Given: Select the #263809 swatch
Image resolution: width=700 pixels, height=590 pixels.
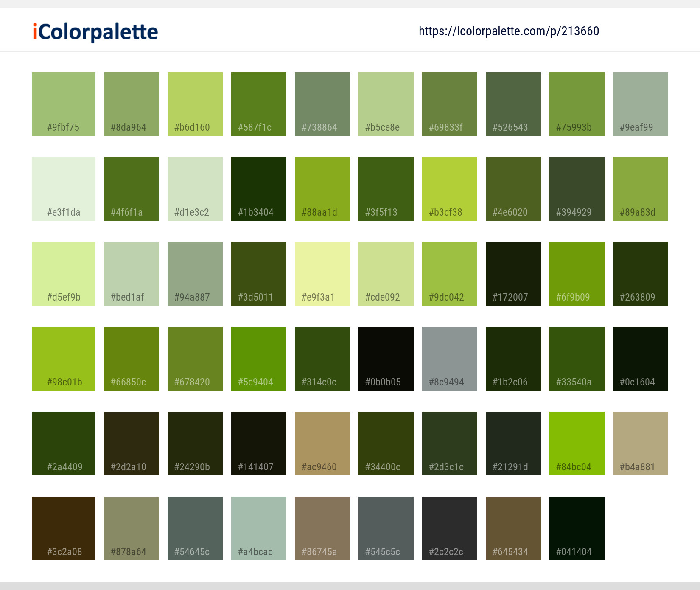Looking at the screenshot, I should click(641, 274).
